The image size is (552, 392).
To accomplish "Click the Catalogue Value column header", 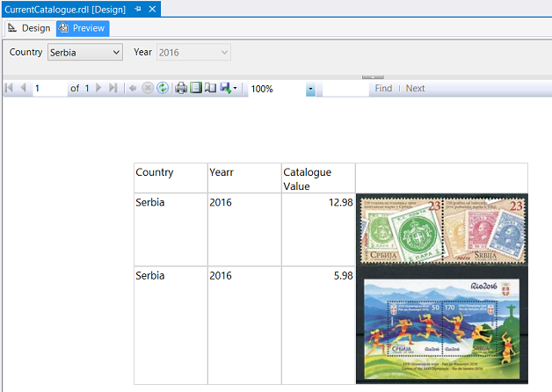I will (x=318, y=178).
